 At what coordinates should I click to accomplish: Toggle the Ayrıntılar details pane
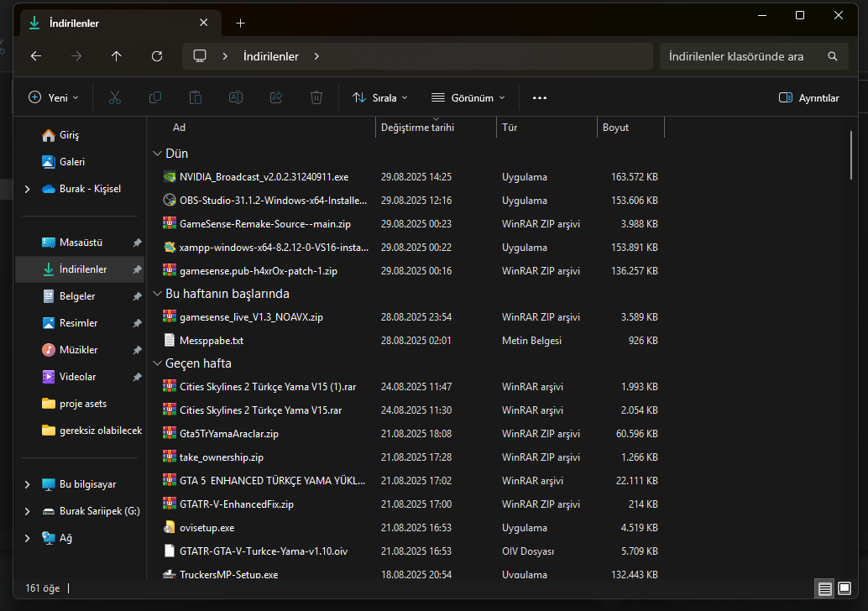(x=808, y=97)
